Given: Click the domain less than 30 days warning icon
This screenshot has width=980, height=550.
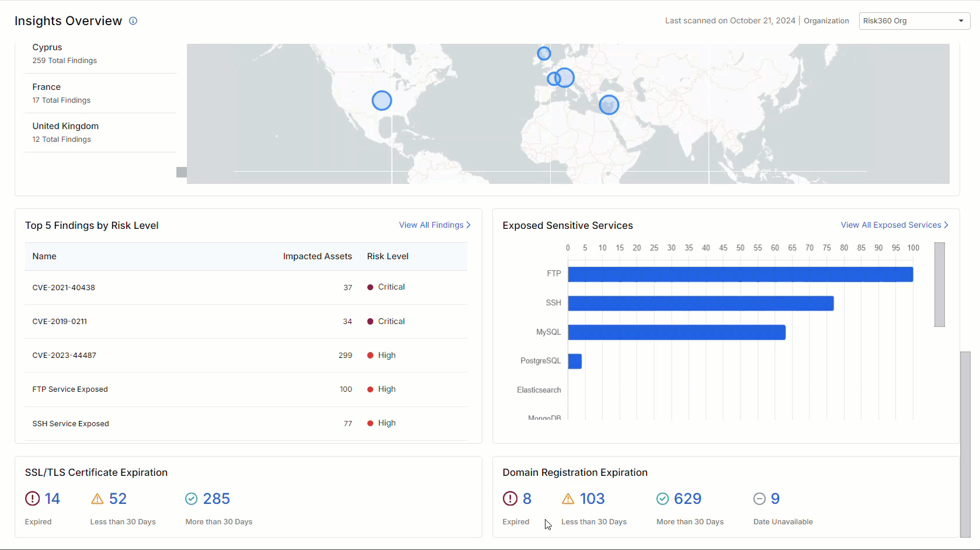Looking at the screenshot, I should pyautogui.click(x=568, y=499).
